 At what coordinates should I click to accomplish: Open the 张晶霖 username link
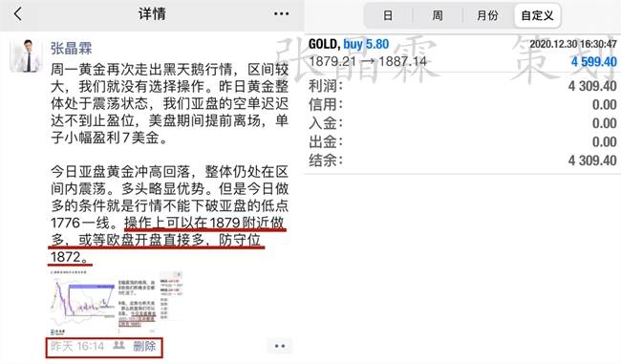[x=72, y=49]
